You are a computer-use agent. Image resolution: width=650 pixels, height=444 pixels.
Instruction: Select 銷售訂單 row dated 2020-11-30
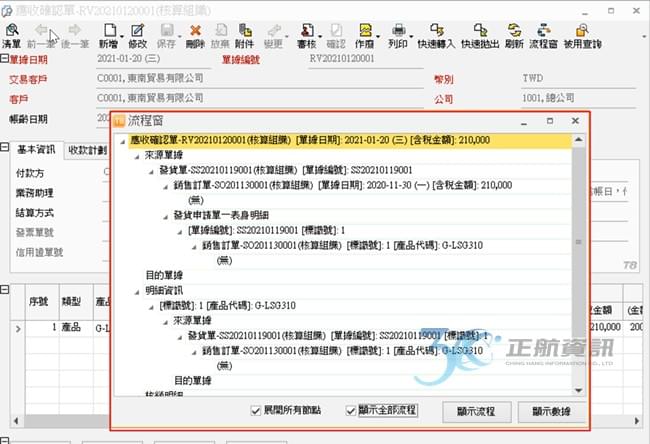click(343, 185)
